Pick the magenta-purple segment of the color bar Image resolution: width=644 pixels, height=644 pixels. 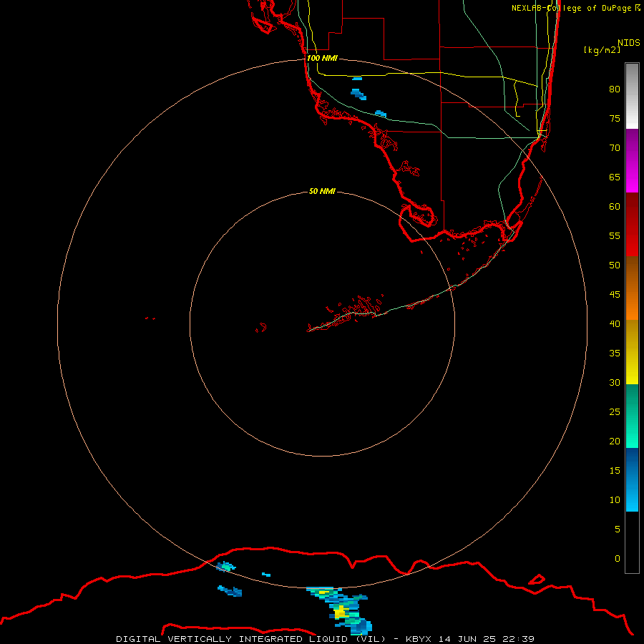click(632, 160)
